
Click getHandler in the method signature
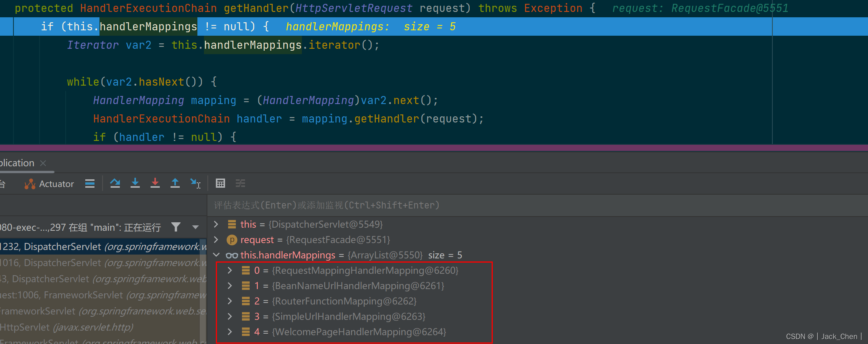(256, 8)
